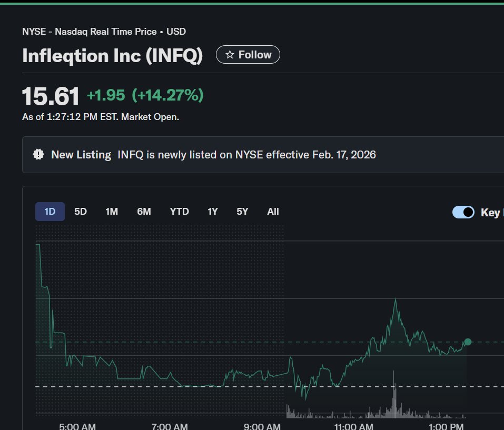Select the YTD chart range
504x430 pixels.
click(x=180, y=211)
